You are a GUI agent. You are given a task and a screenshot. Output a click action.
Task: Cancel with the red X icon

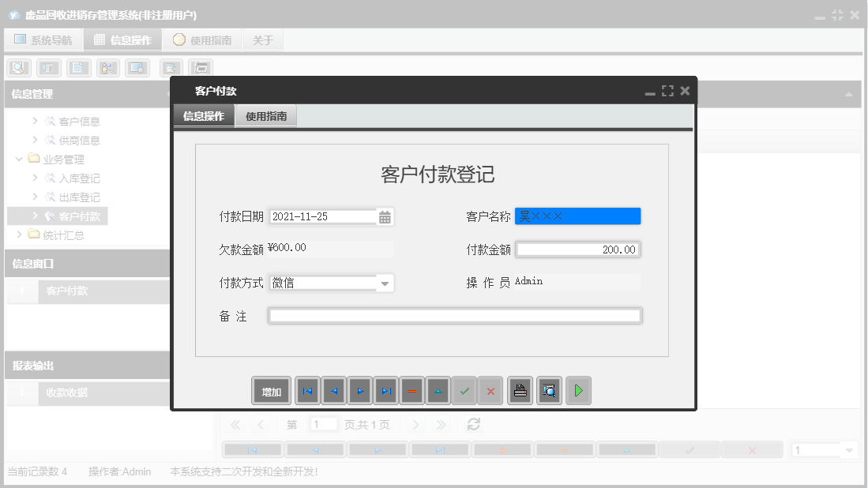pyautogui.click(x=490, y=390)
